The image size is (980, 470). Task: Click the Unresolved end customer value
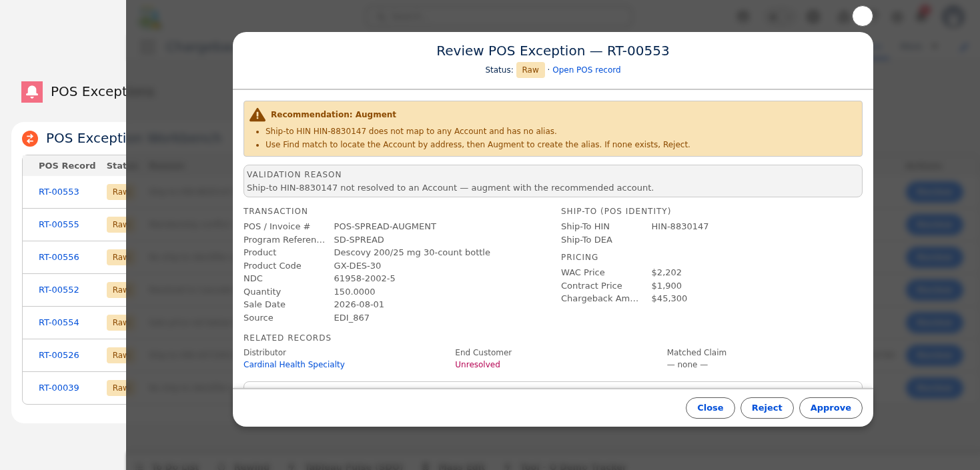click(478, 365)
